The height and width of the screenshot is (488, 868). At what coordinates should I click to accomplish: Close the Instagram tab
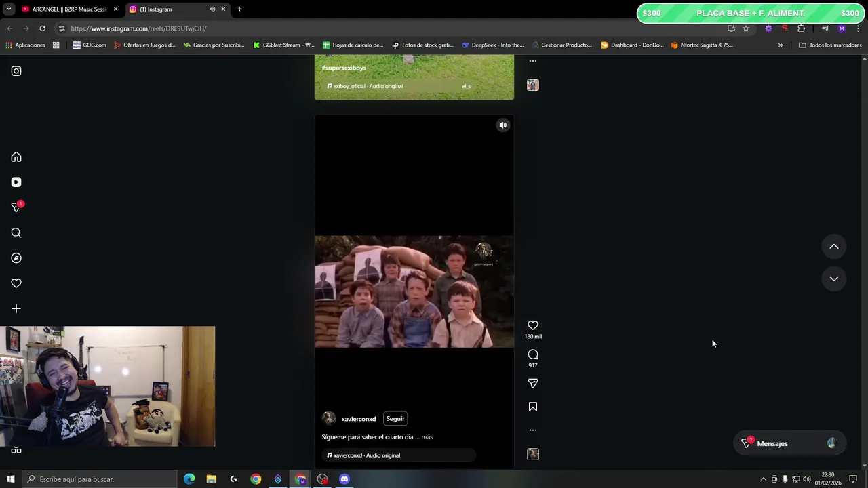tap(223, 9)
